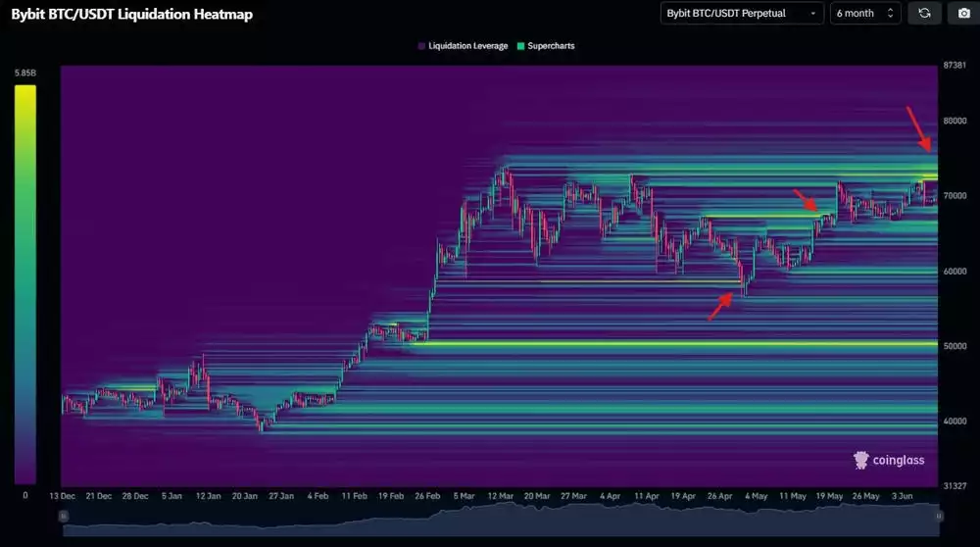This screenshot has height=547, width=980.
Task: Click the 70000 price axis label
Action: point(955,196)
